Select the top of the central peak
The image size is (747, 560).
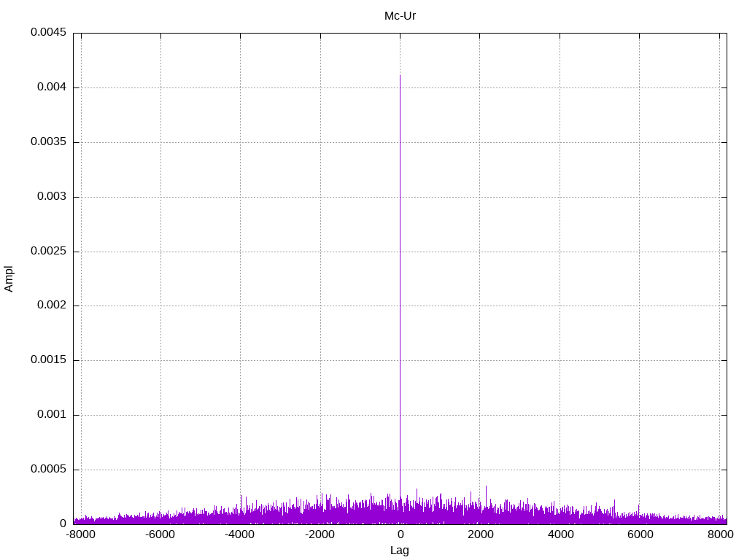(400, 76)
